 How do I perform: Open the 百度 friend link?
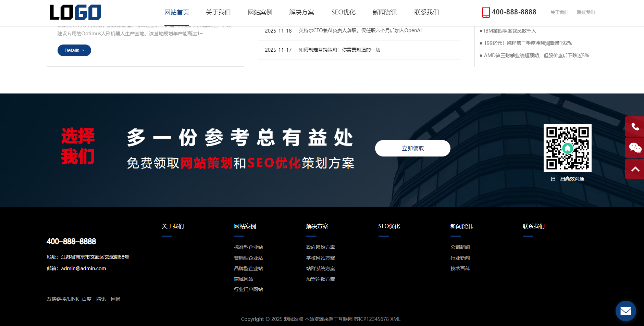coord(86,299)
